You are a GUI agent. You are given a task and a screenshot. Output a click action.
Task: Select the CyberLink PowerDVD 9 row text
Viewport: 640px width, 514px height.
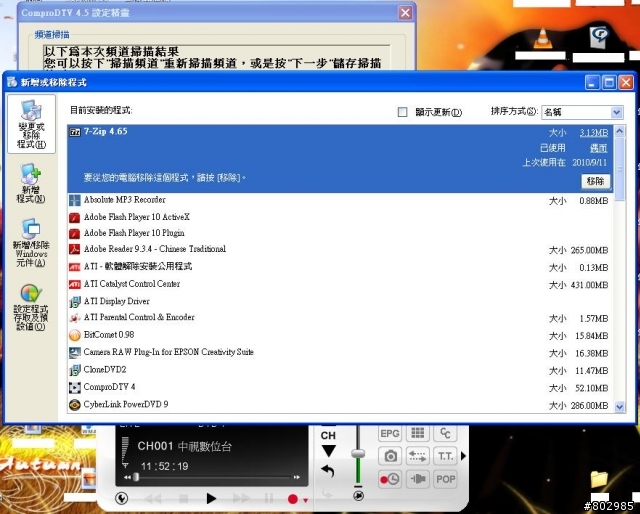point(126,404)
